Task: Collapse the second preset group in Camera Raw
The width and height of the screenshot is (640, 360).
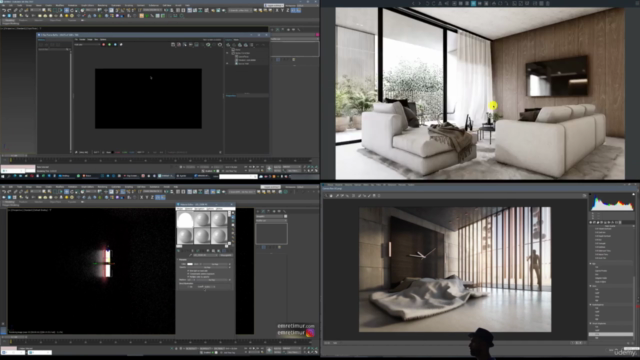Action: pyautogui.click(x=591, y=286)
